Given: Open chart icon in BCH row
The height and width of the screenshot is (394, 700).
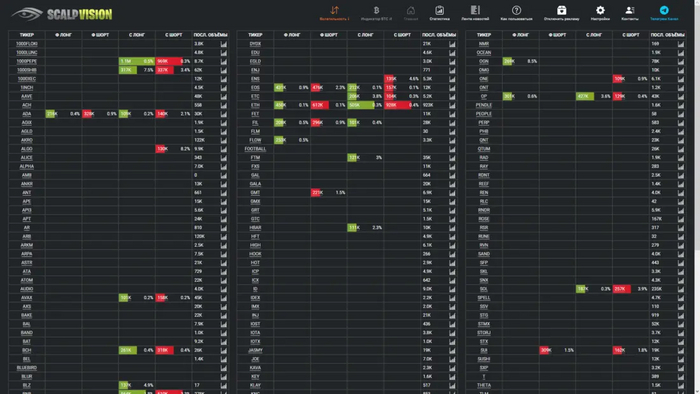Looking at the screenshot, I should (224, 350).
